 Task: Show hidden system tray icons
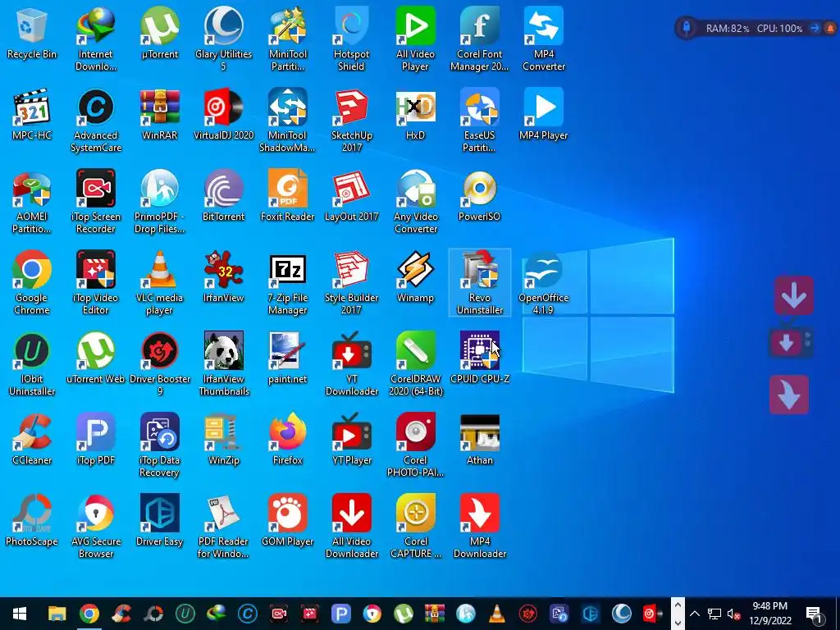(x=694, y=614)
